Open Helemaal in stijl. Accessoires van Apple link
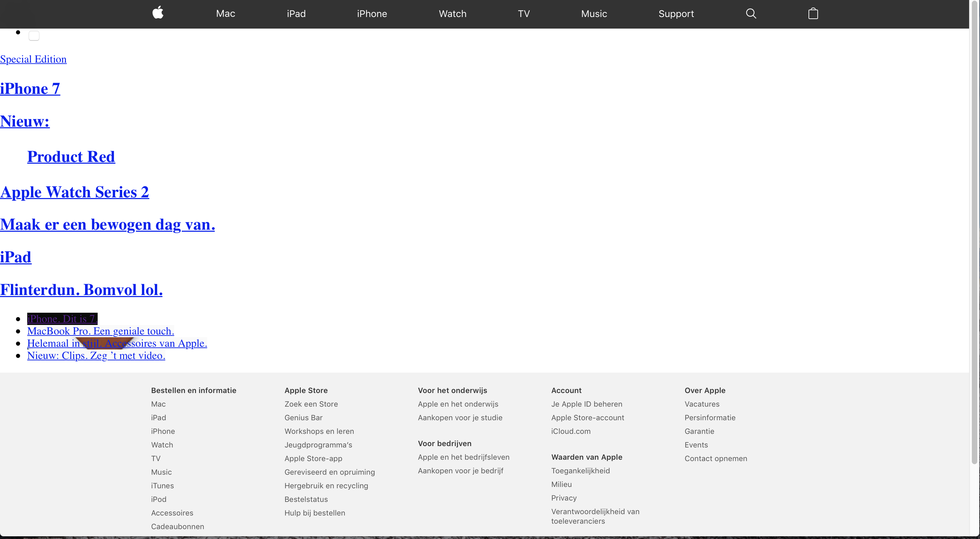 [117, 343]
